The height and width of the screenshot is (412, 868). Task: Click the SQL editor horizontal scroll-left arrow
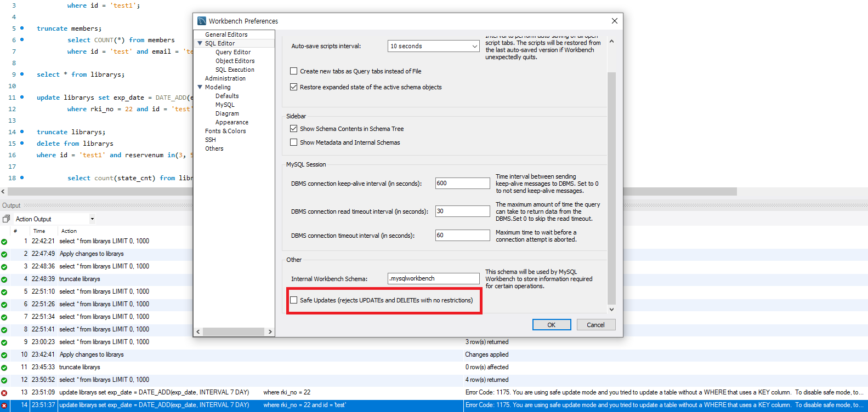point(3,192)
